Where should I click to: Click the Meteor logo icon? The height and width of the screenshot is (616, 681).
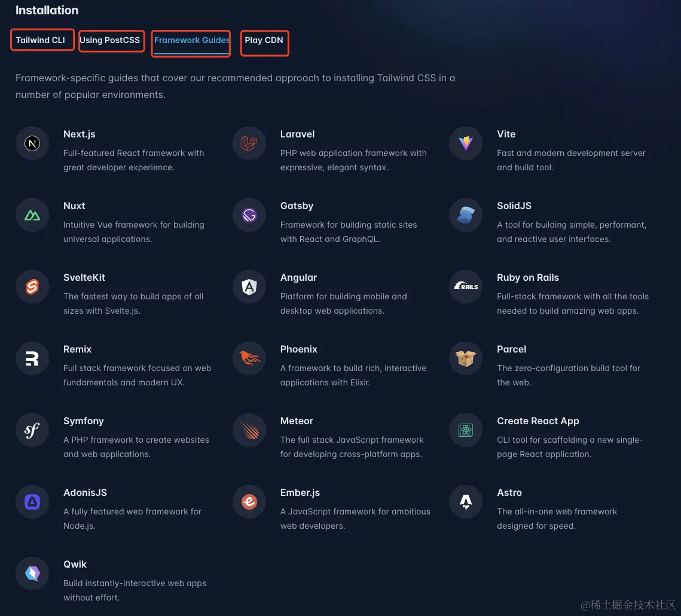click(249, 430)
